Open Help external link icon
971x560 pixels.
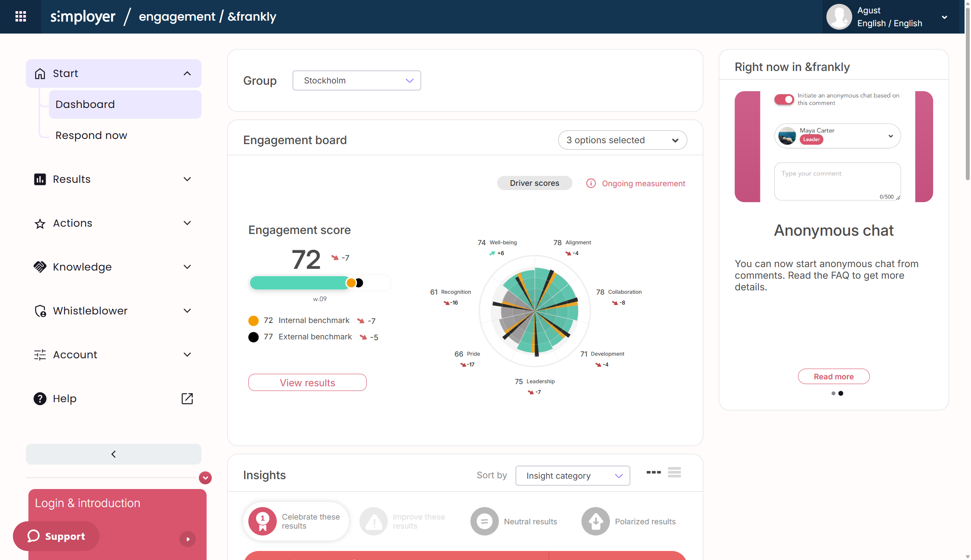coord(187,399)
